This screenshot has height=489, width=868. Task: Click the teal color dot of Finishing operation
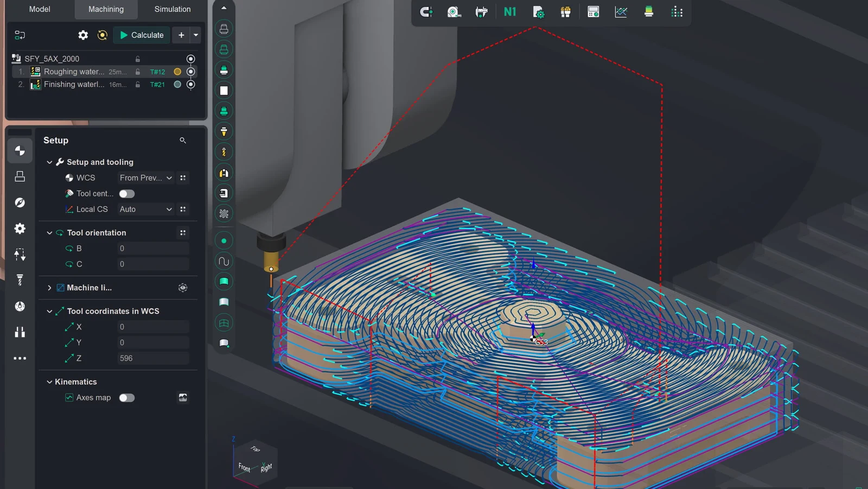tap(177, 84)
